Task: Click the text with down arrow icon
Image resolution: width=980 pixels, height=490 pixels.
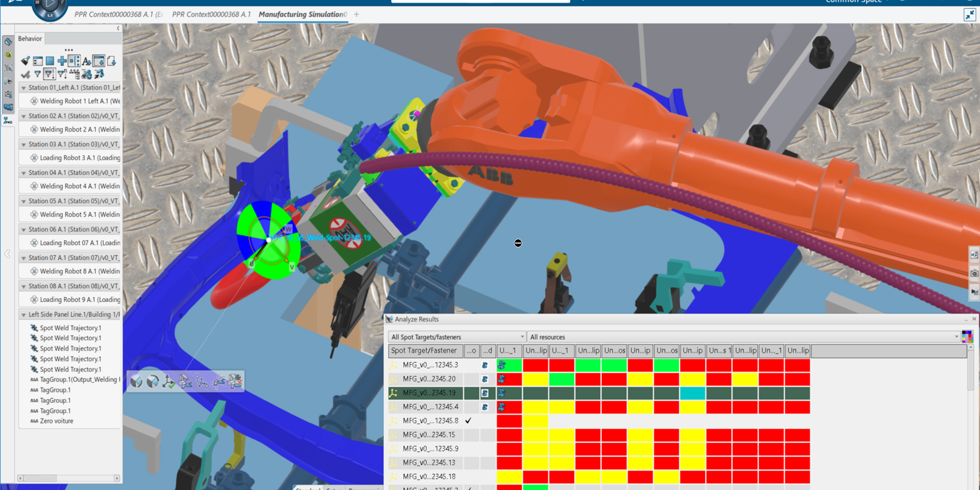Action: (x=86, y=61)
